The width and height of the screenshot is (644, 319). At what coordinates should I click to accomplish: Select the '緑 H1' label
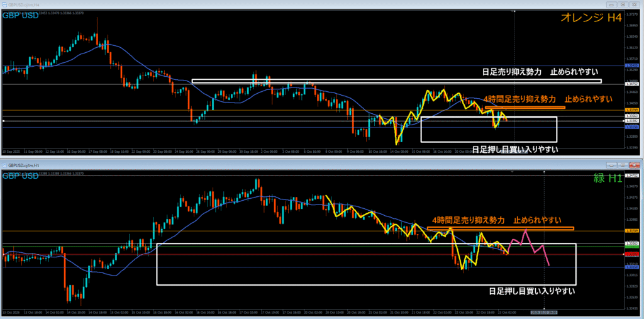[x=608, y=178]
